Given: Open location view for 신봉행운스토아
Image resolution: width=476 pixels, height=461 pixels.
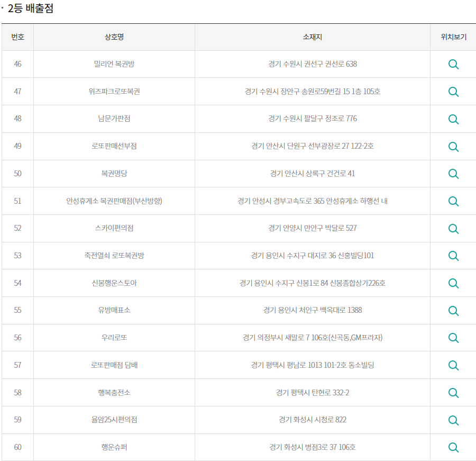Looking at the screenshot, I should [x=453, y=283].
